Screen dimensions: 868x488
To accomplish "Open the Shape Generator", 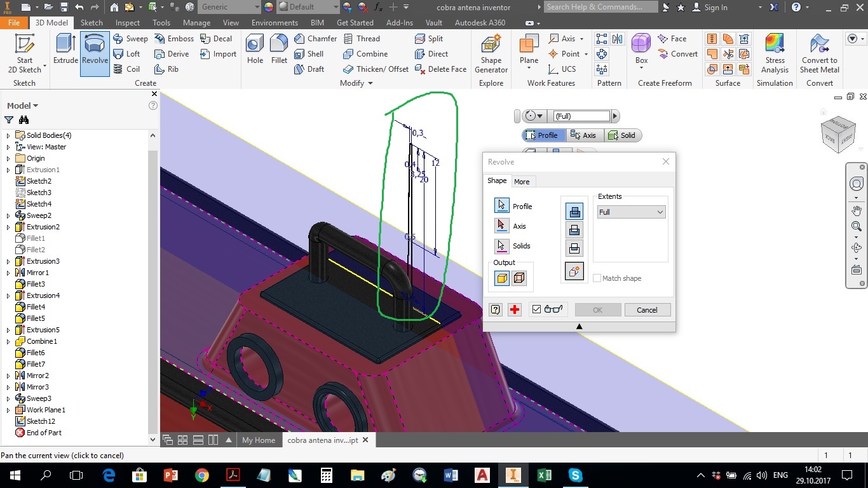I will 491,54.
